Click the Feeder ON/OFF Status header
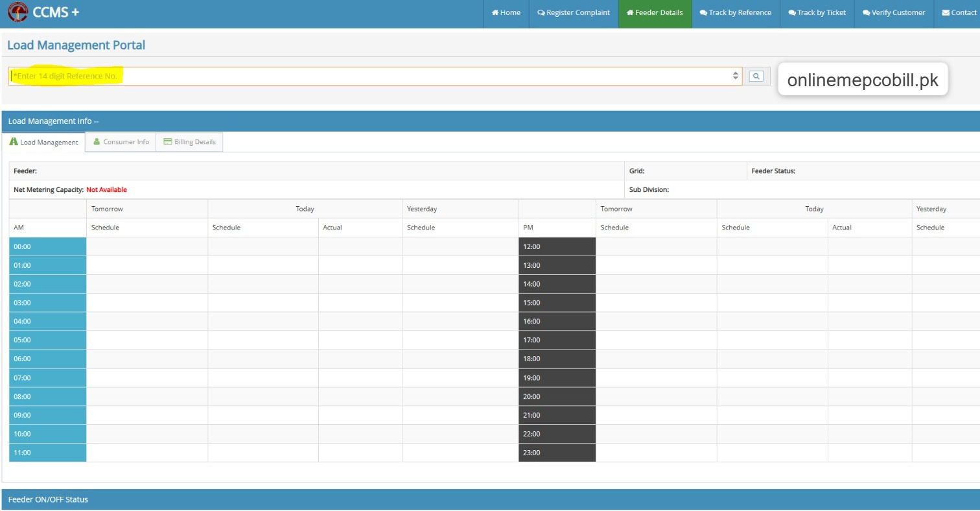 (48, 499)
